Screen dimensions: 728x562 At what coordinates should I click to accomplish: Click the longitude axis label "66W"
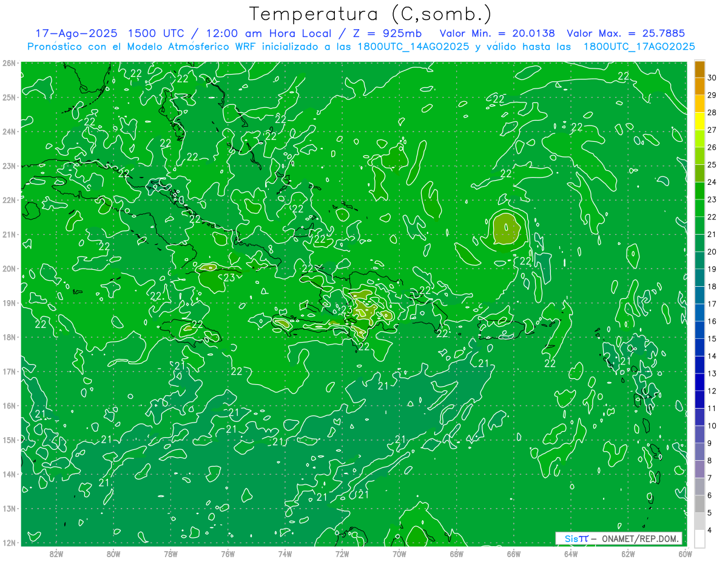(513, 554)
